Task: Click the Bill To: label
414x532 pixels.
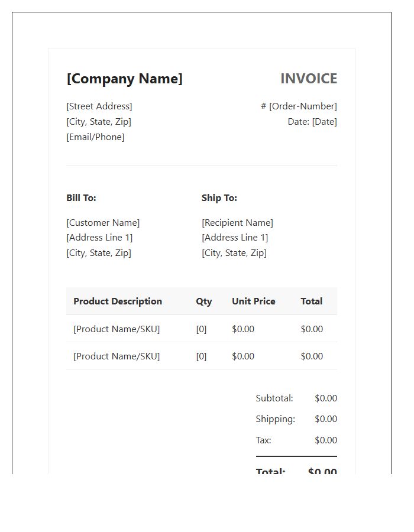Action: click(82, 198)
